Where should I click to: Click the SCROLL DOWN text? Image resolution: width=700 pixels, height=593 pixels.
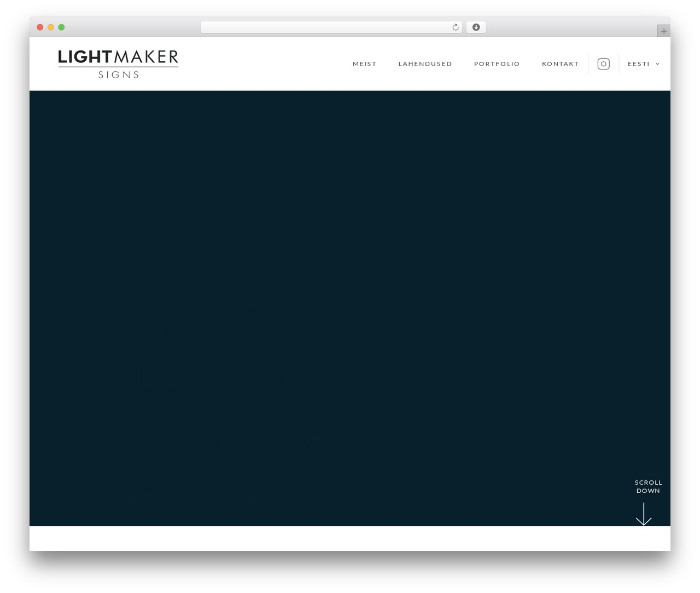coord(648,486)
